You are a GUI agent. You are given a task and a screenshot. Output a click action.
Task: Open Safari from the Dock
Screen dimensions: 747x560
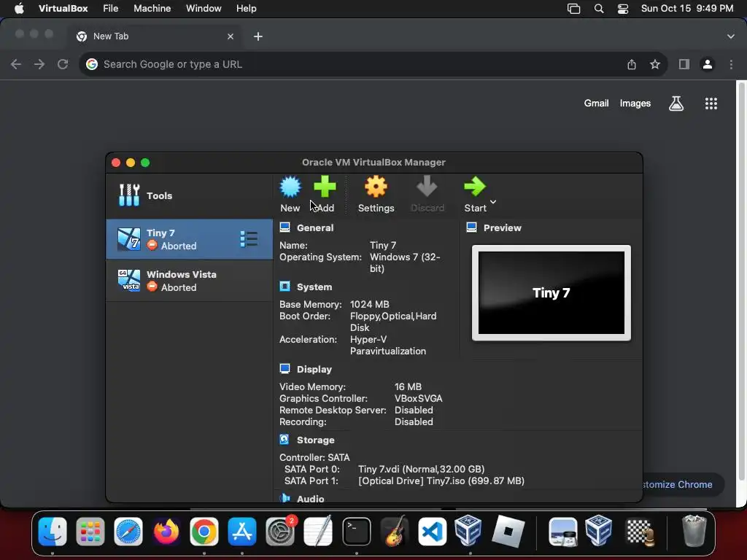128,532
